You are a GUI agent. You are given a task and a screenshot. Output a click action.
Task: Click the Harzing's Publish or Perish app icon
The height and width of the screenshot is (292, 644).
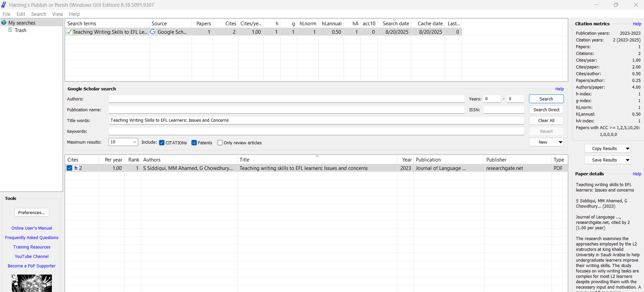4,5
